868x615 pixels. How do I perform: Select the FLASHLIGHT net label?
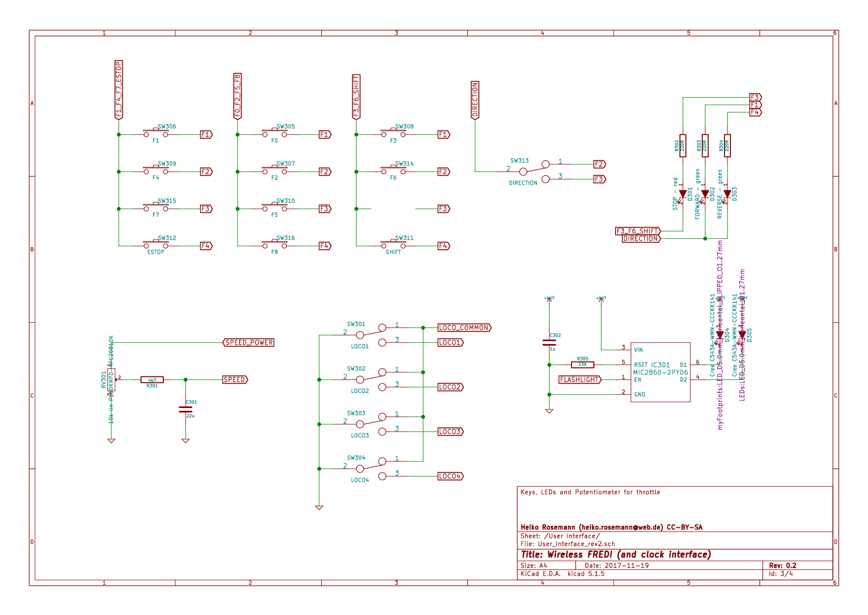click(x=580, y=379)
